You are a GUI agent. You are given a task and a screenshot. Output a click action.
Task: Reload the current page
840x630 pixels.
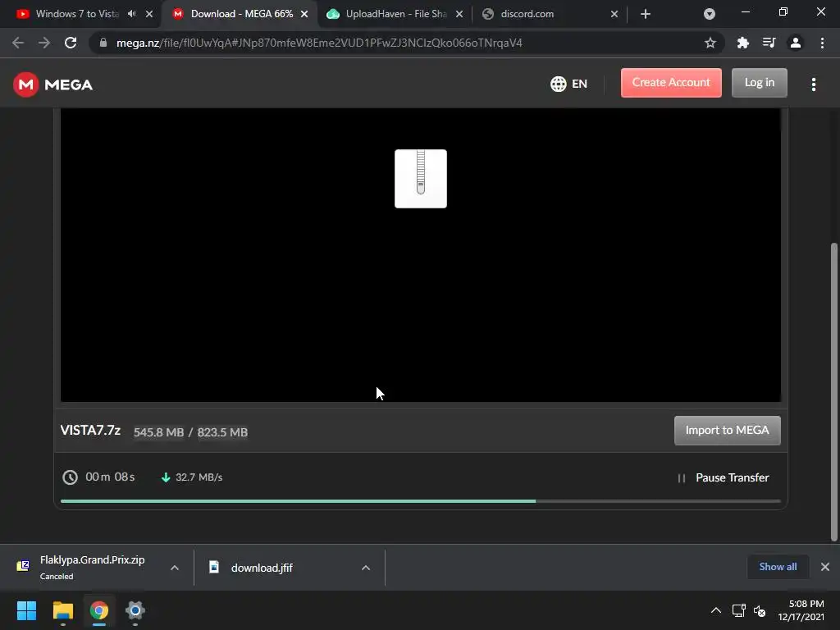[x=71, y=43]
